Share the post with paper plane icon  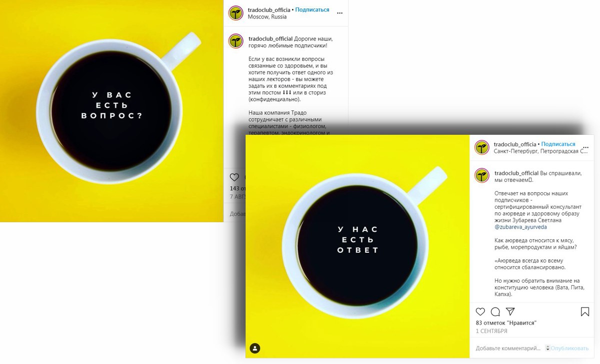[510, 312]
